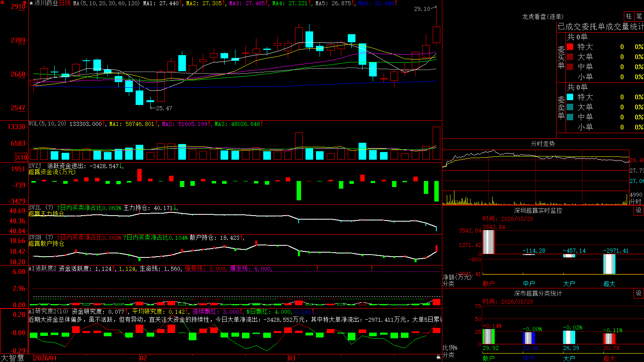Click the 29.10 high price marker
The image size is (644, 362).
point(422,8)
